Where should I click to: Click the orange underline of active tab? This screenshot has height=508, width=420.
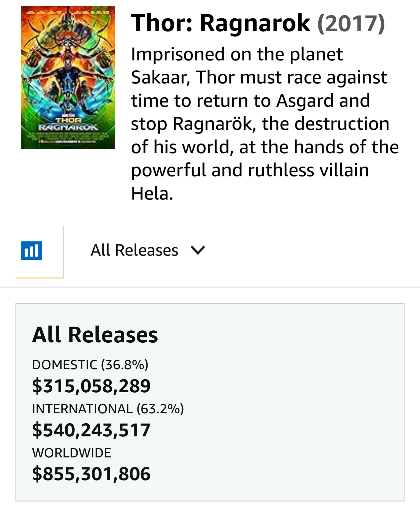point(39,278)
